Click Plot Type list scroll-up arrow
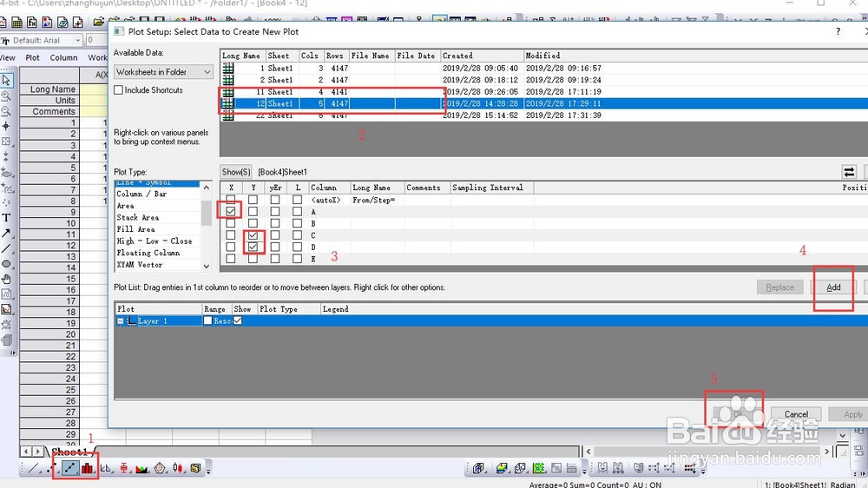The image size is (868, 488). [x=207, y=188]
